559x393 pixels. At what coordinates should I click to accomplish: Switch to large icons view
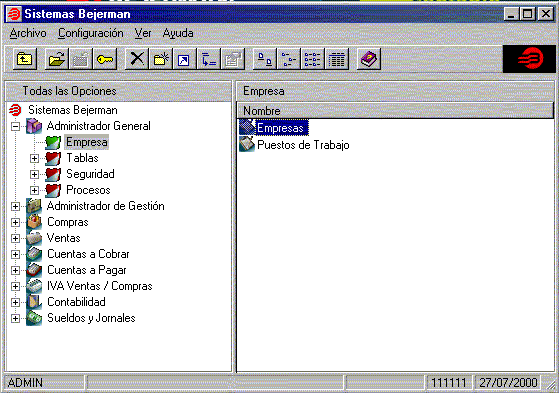pyautogui.click(x=265, y=59)
